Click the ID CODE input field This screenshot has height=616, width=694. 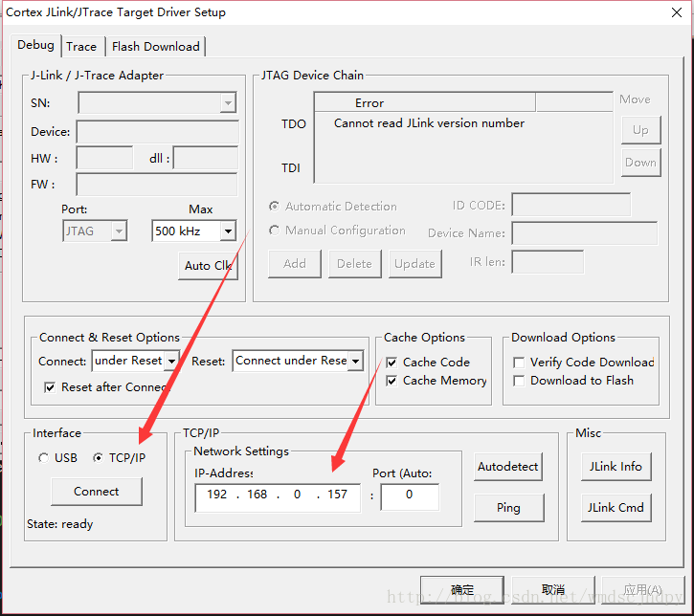click(571, 205)
